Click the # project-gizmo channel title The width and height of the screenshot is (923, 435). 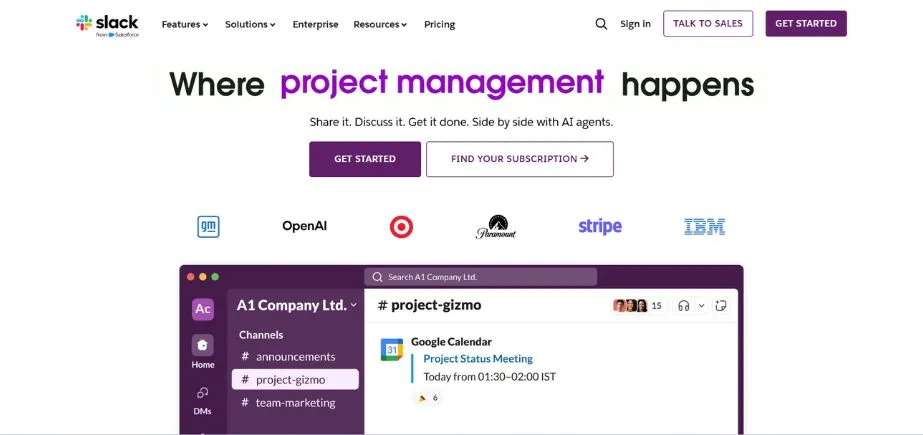coord(430,305)
